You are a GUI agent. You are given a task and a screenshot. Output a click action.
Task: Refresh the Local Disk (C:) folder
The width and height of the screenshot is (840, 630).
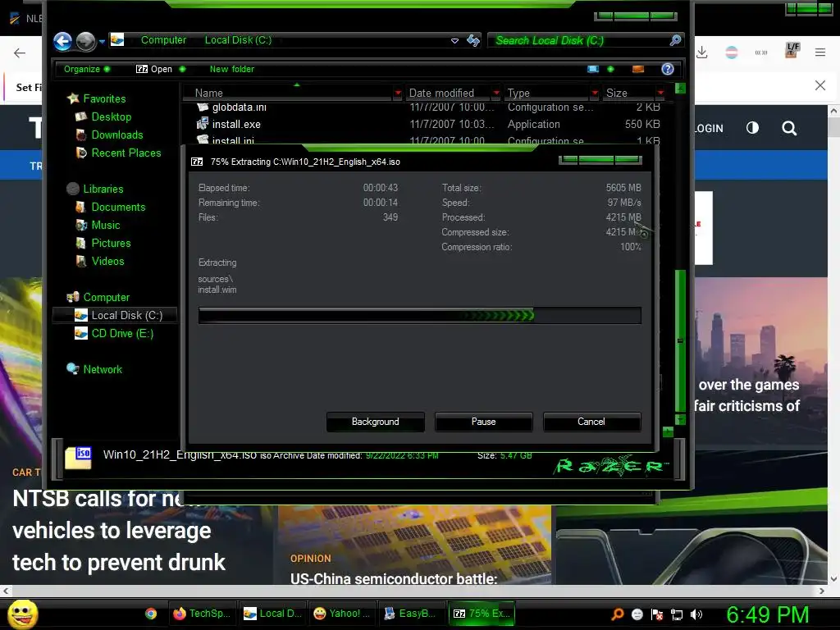[x=473, y=41]
